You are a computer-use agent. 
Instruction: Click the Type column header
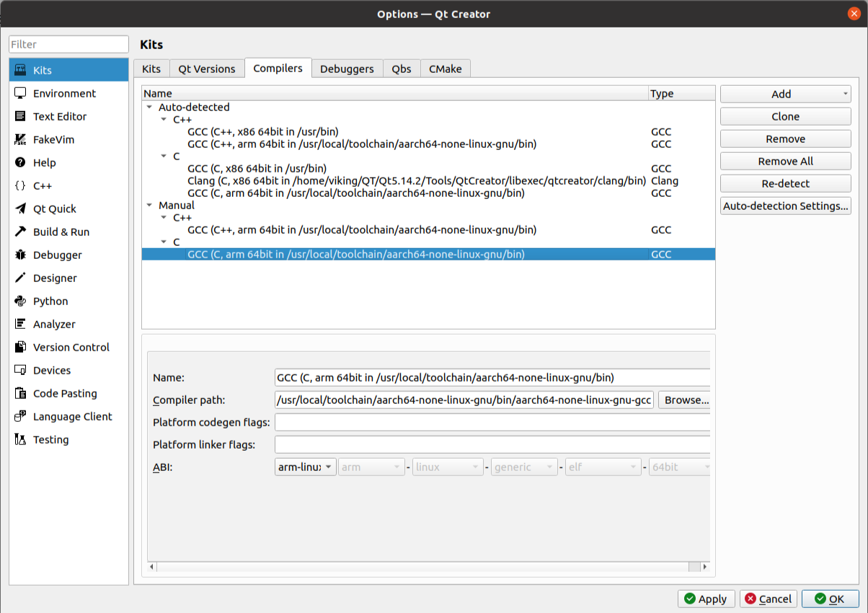coord(681,93)
